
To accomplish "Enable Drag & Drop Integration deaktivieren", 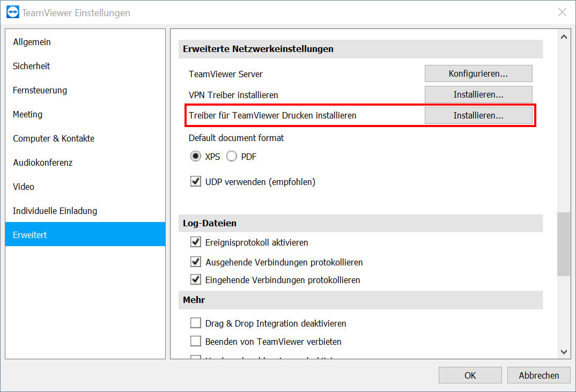I will [195, 323].
